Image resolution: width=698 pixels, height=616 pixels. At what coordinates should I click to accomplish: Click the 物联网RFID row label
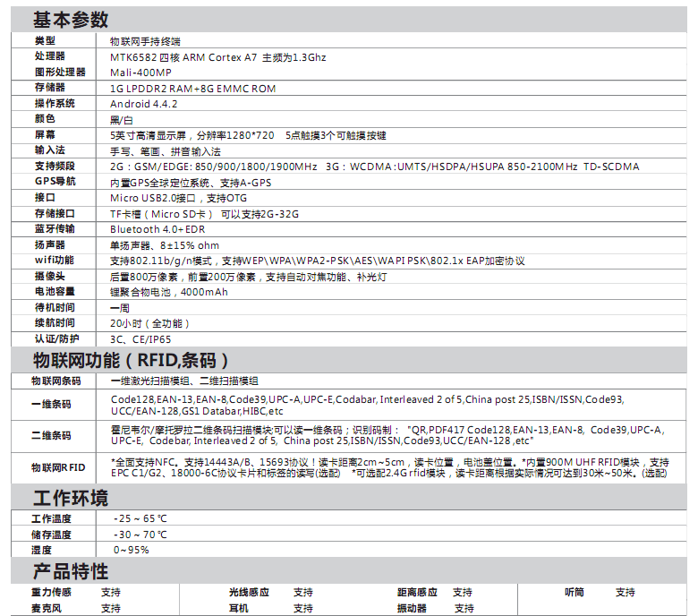(58, 466)
